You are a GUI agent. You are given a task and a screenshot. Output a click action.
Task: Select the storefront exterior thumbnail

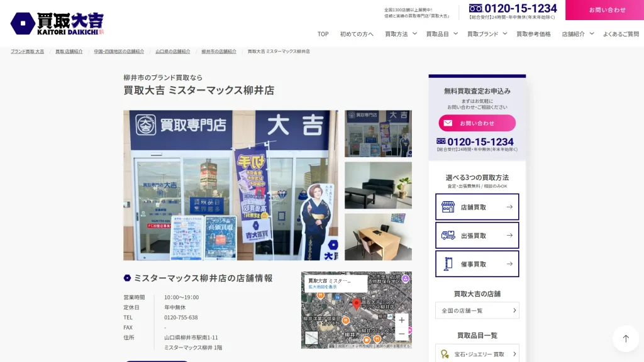click(378, 133)
